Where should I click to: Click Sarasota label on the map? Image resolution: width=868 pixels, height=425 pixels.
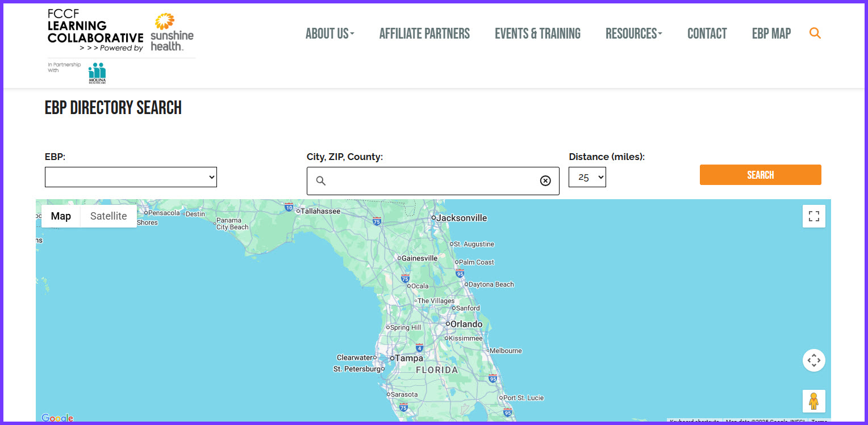click(404, 394)
